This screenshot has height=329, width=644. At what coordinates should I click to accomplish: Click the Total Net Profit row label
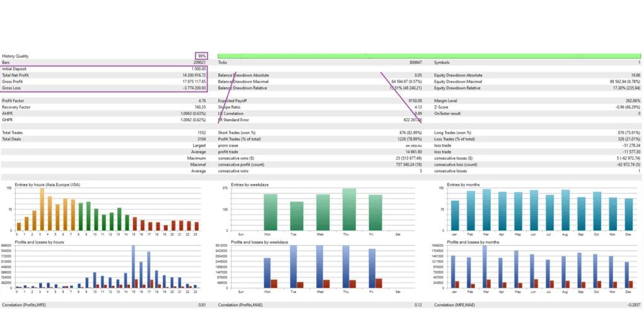(15, 75)
